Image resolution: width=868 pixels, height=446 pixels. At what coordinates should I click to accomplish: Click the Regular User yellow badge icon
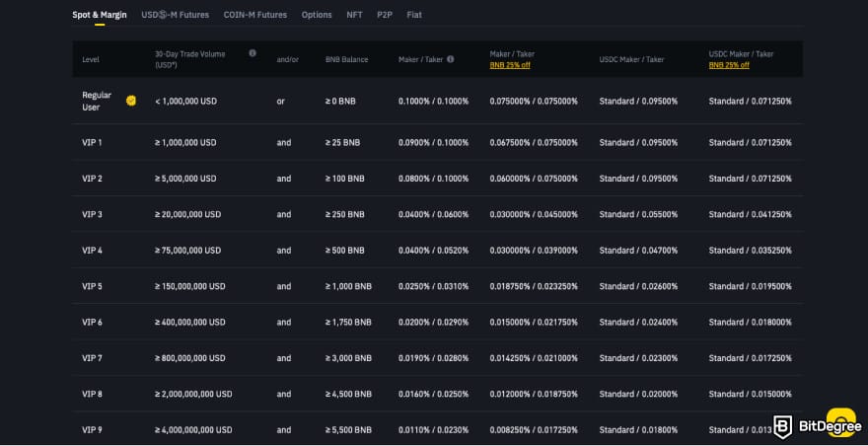(131, 101)
